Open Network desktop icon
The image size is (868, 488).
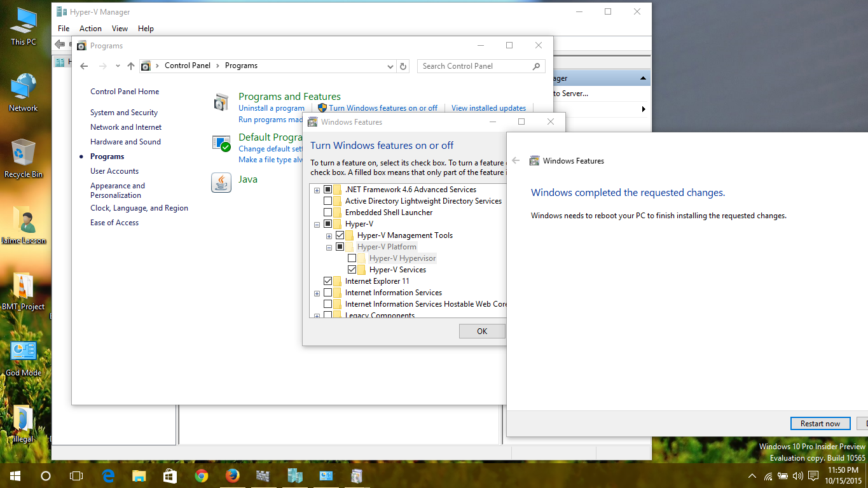(24, 92)
